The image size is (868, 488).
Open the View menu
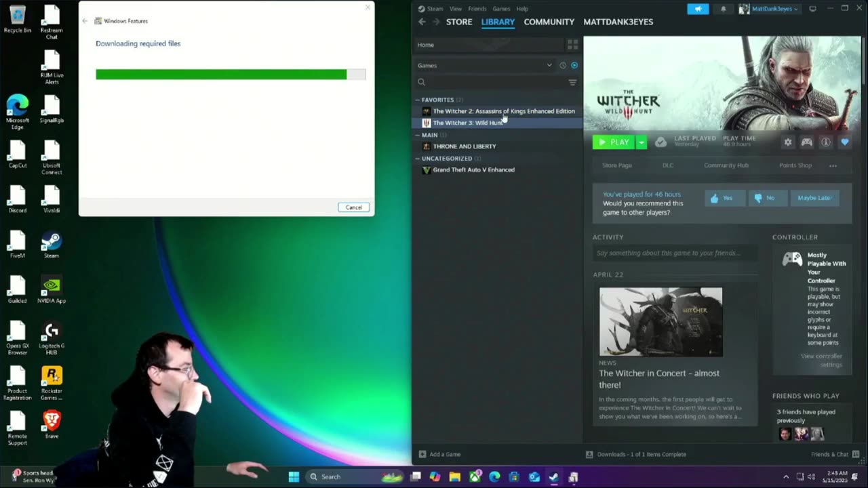(x=456, y=9)
